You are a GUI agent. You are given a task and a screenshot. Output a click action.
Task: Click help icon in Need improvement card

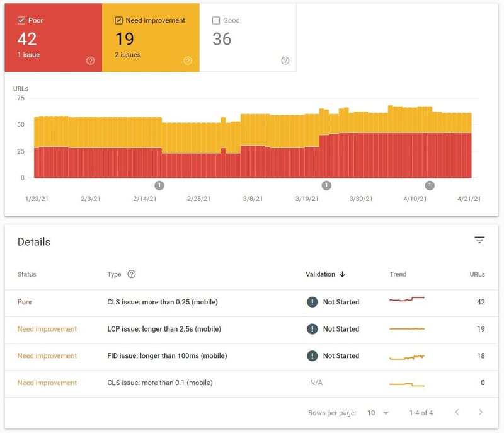pos(188,61)
